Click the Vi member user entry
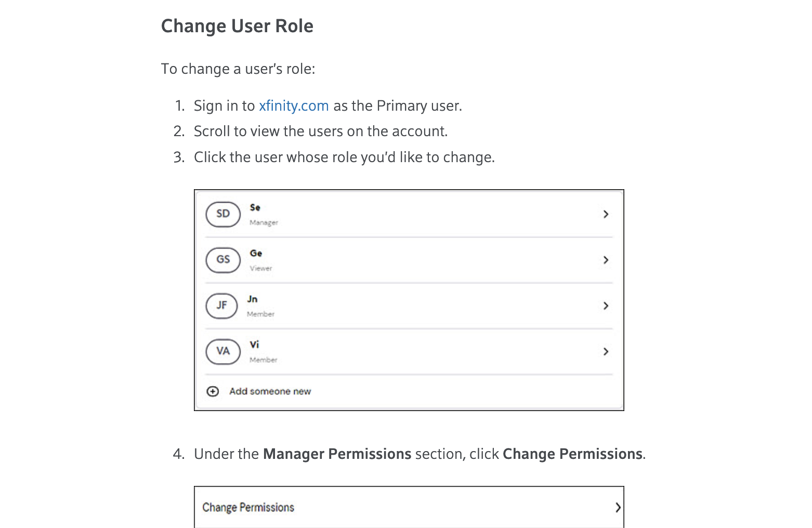The width and height of the screenshot is (812, 528). pos(364,351)
